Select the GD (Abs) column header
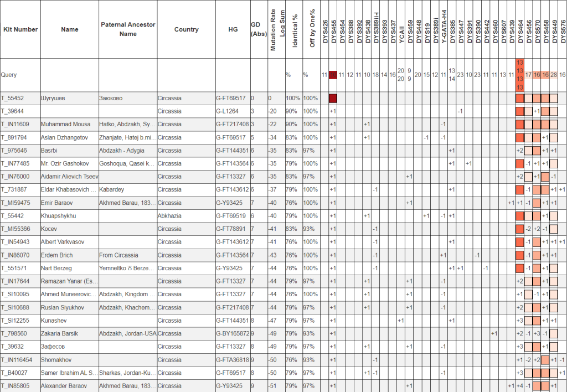 click(257, 29)
